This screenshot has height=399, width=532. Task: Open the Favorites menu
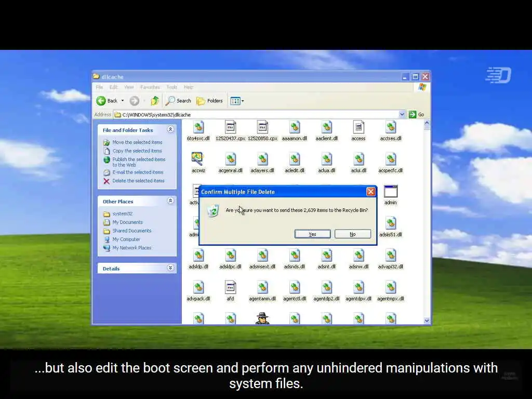click(x=150, y=87)
